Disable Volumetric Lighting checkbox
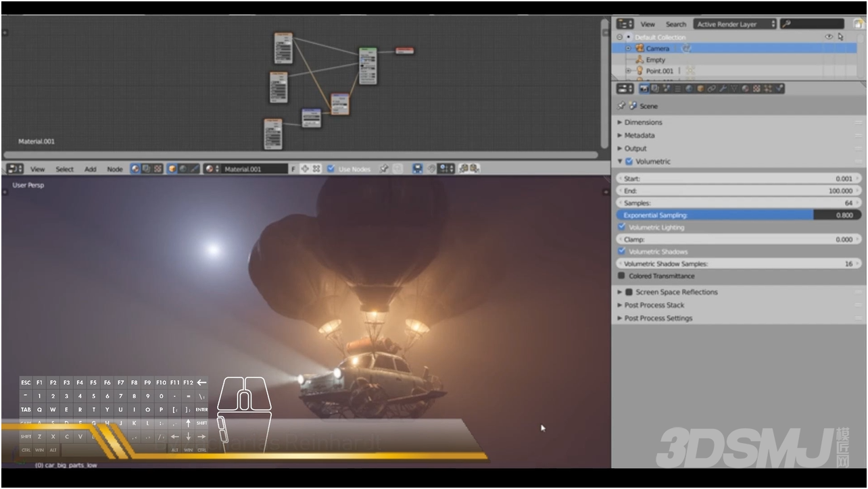The image size is (868, 489). [621, 227]
